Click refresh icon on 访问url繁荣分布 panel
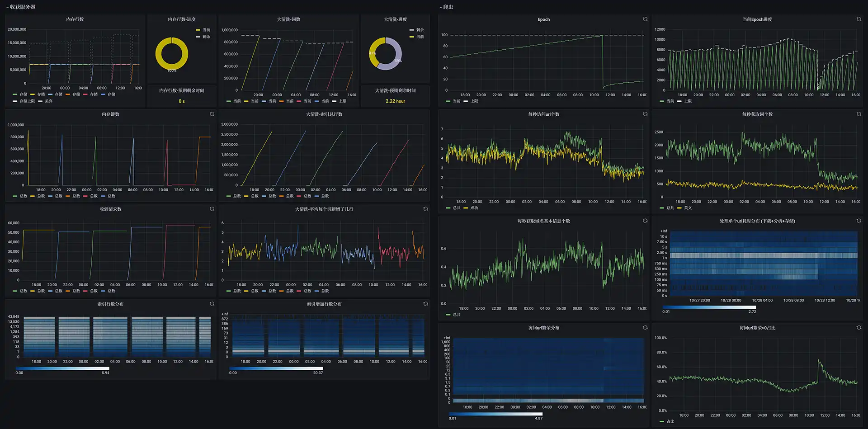Screen dimensions: 868x429 [x=645, y=327]
